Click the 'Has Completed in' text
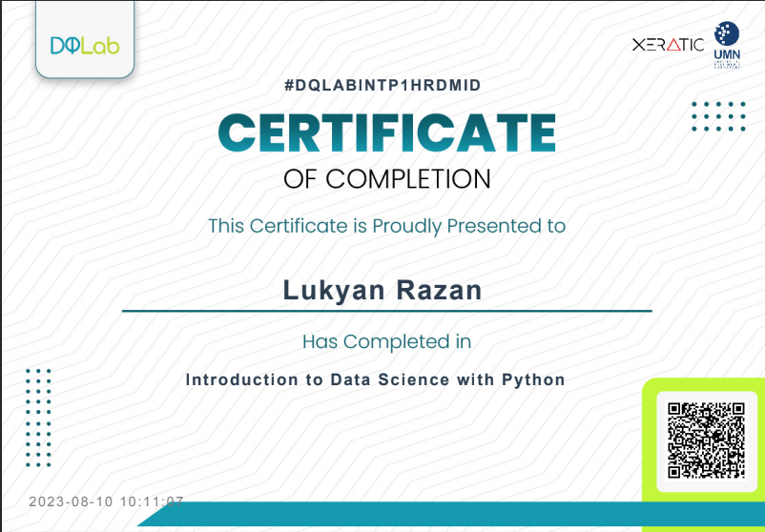Image resolution: width=765 pixels, height=532 pixels. point(386,341)
